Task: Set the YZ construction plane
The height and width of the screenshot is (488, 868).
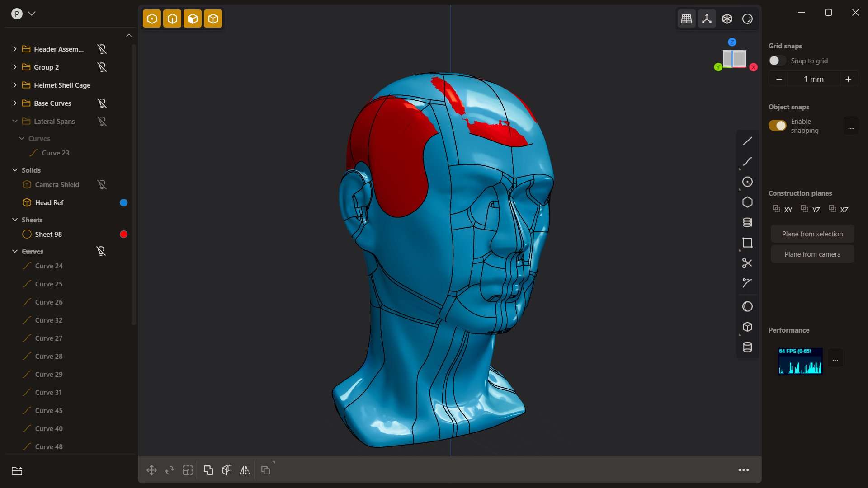Action: [811, 209]
